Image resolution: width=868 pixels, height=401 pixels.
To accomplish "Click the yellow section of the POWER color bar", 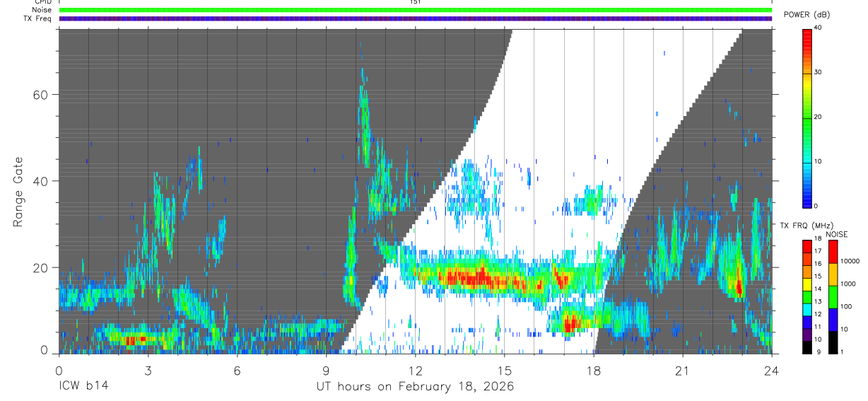I will click(x=808, y=81).
